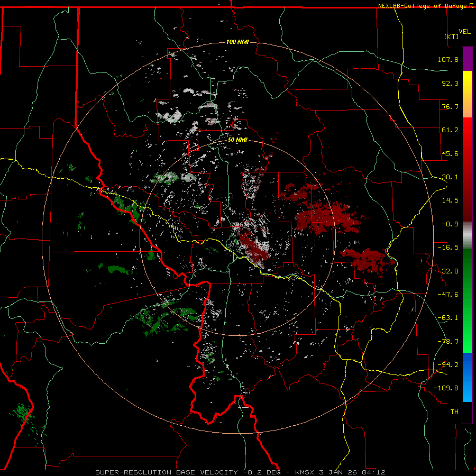The image size is (476, 476).
Task: Click the -16.5 legend value
Action: pos(448,248)
